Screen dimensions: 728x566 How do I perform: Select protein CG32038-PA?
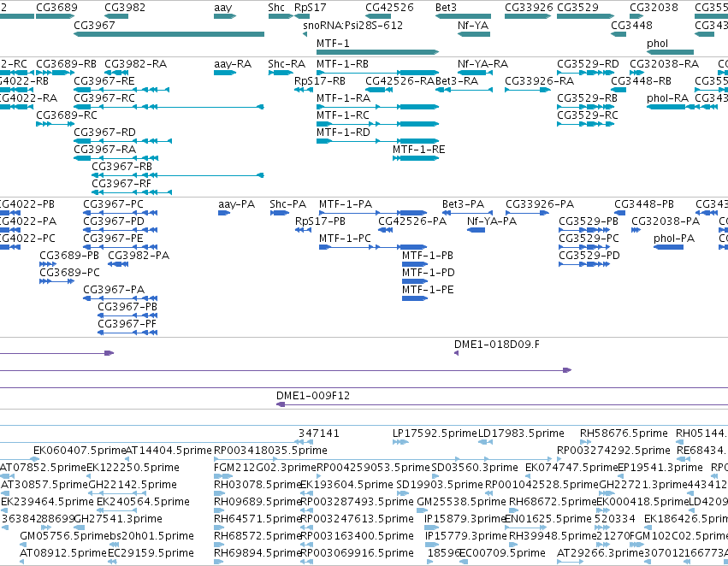coord(636,230)
